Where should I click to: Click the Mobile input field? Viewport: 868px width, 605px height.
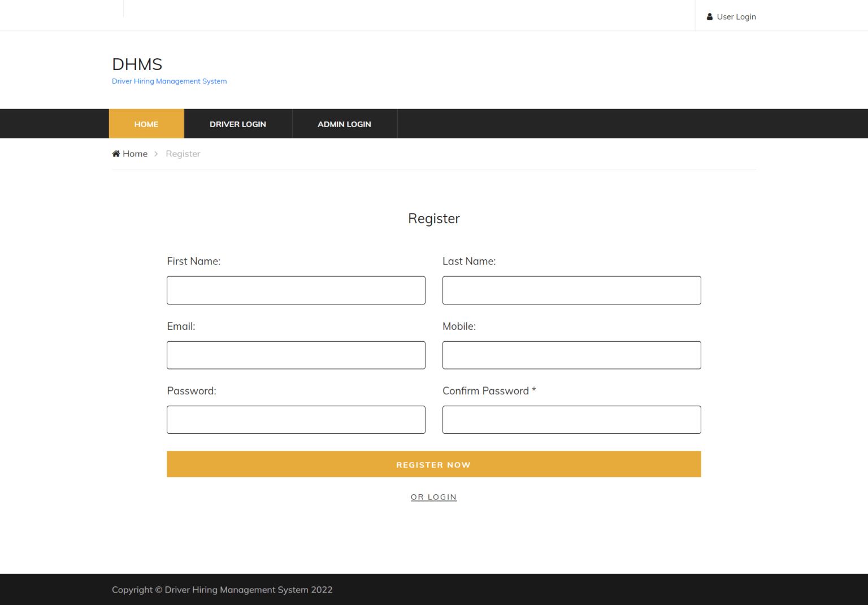[571, 355]
